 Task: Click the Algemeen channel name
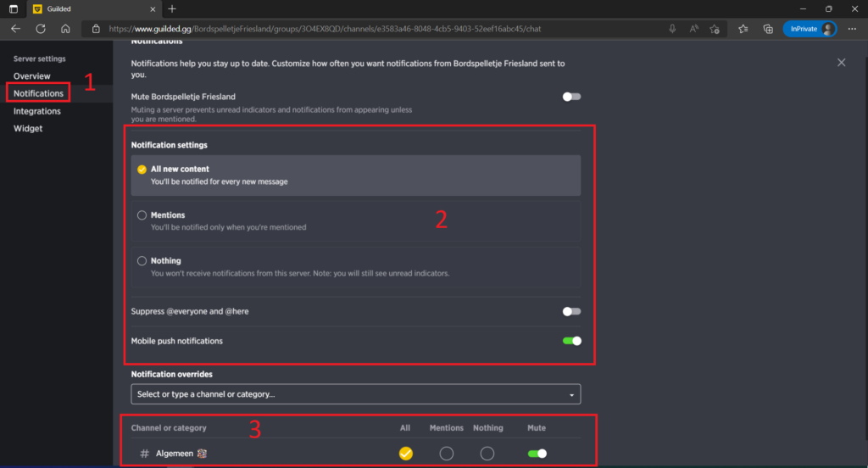pyautogui.click(x=175, y=453)
